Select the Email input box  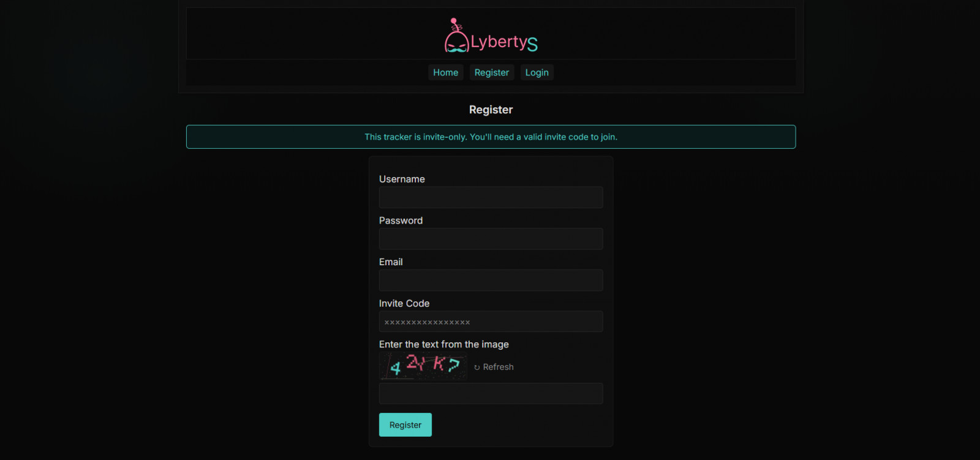(x=491, y=280)
